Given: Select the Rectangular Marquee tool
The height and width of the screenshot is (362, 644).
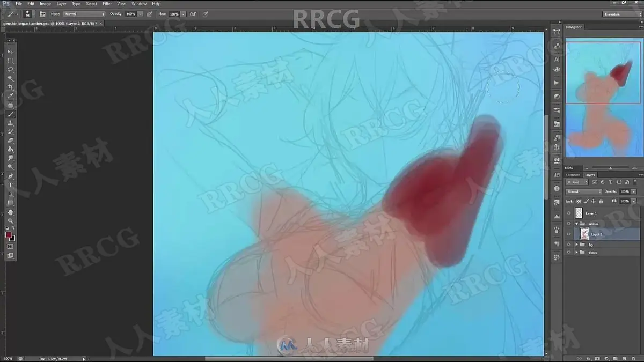Looking at the screenshot, I should tap(11, 61).
